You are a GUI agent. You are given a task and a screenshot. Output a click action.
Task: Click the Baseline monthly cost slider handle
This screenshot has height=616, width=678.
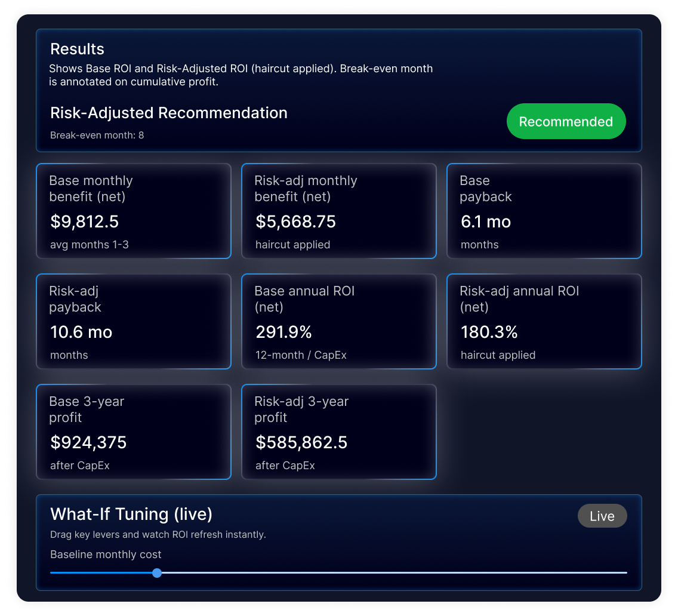coord(157,573)
